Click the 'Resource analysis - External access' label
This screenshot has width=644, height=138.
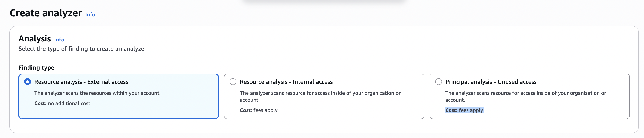point(81,82)
